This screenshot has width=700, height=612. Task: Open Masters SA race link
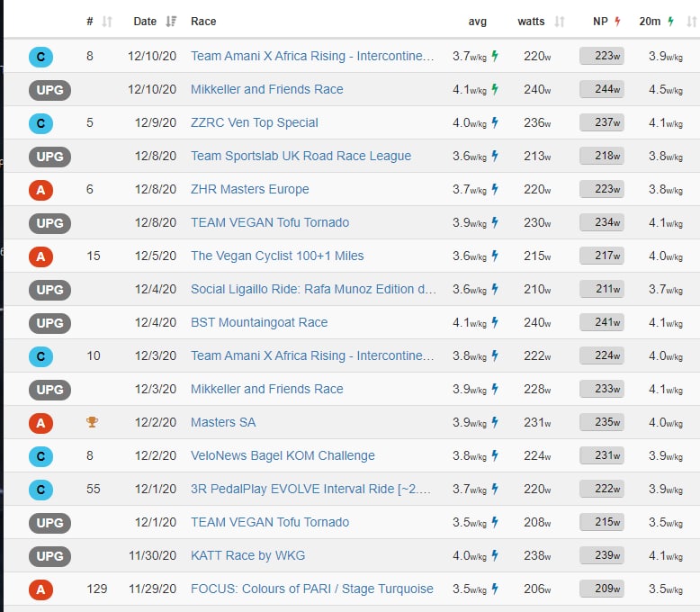click(223, 422)
